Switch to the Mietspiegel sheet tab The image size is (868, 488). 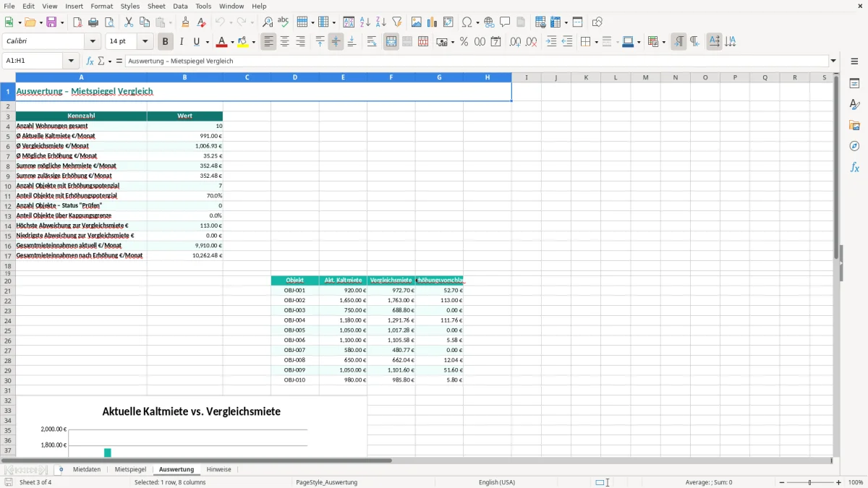(130, 469)
